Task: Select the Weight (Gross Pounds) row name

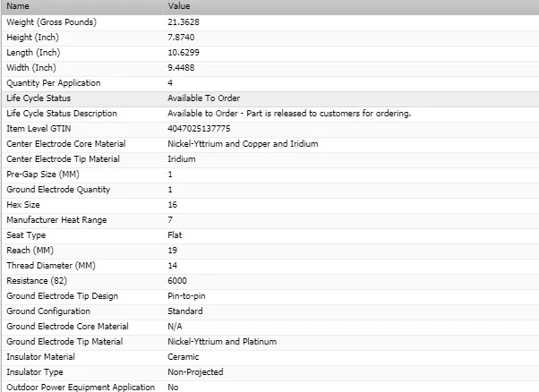Action: click(51, 21)
